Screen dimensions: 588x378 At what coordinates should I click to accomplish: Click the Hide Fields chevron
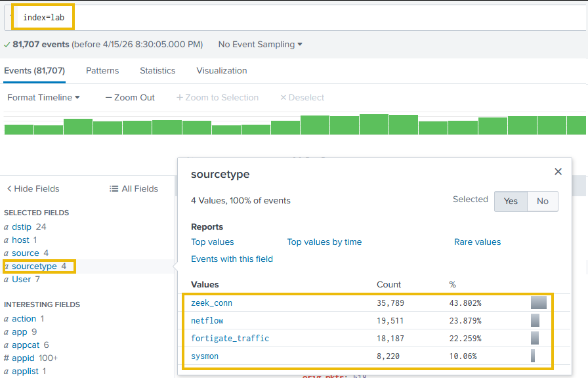[x=9, y=188]
